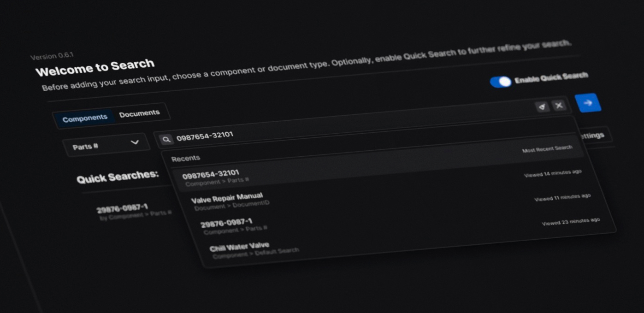
Task: Click the X icon beside the broom icon
Action: click(559, 106)
